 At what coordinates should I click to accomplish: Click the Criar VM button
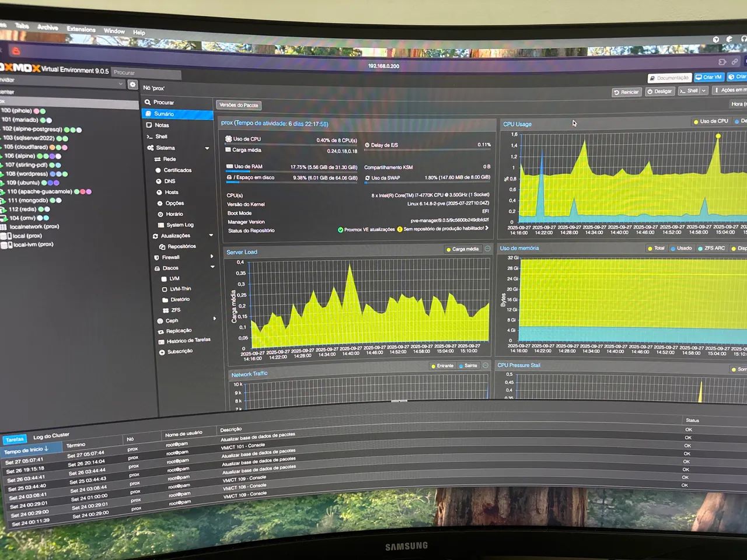pos(709,77)
